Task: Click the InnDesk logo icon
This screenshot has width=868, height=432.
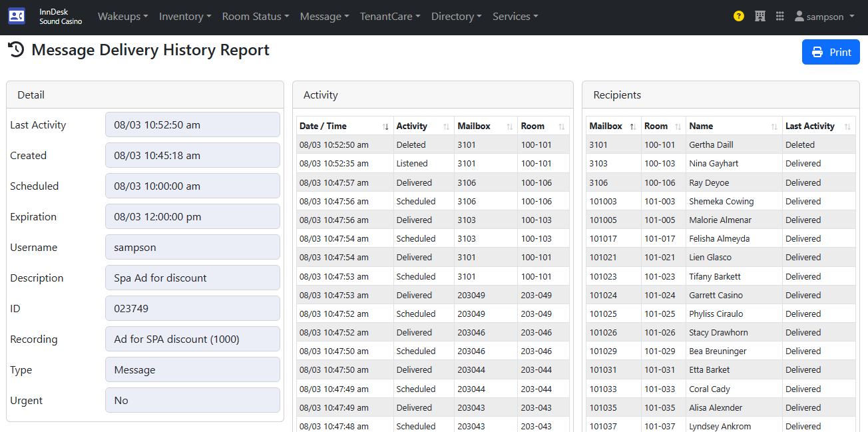Action: pos(17,17)
